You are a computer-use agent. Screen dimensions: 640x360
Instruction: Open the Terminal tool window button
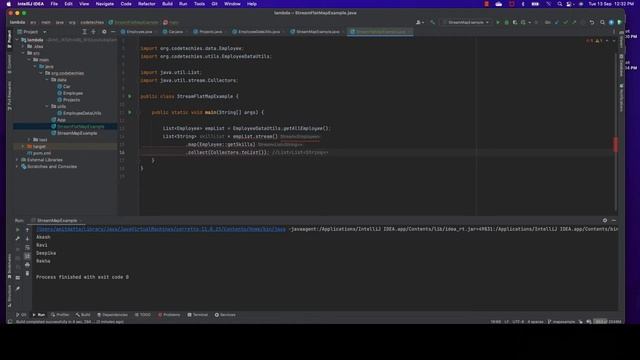[198, 315]
